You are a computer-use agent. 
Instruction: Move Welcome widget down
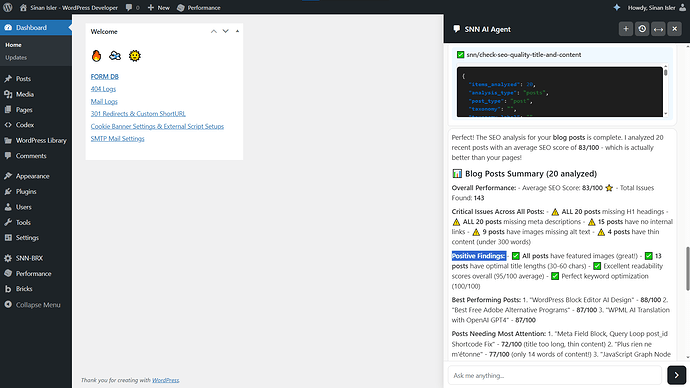[225, 31]
